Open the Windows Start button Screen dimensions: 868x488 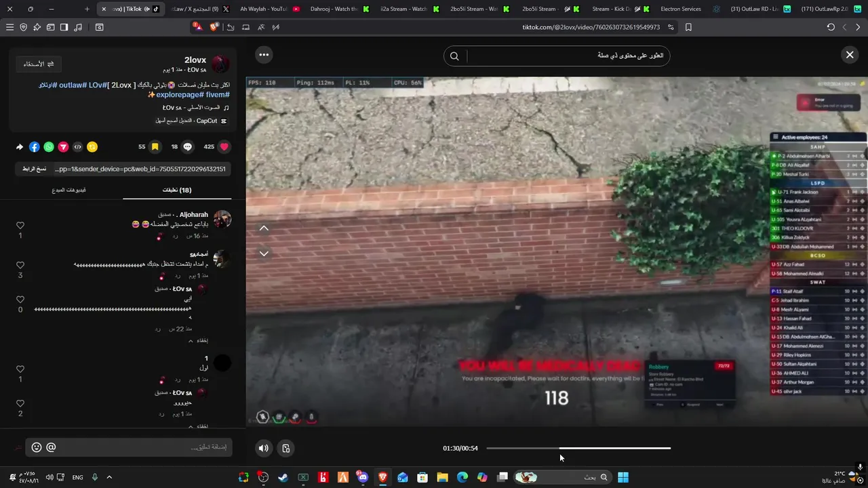(x=623, y=477)
